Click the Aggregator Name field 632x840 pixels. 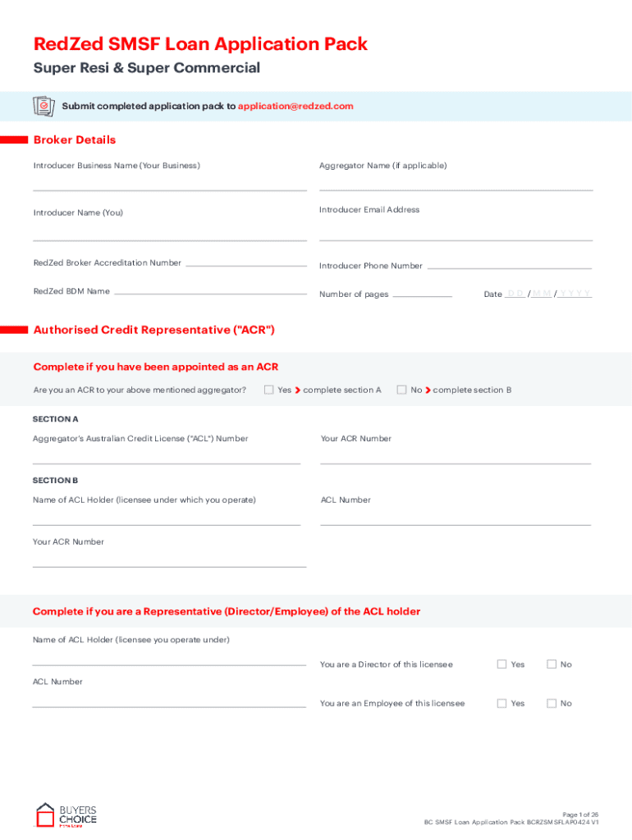click(x=456, y=183)
